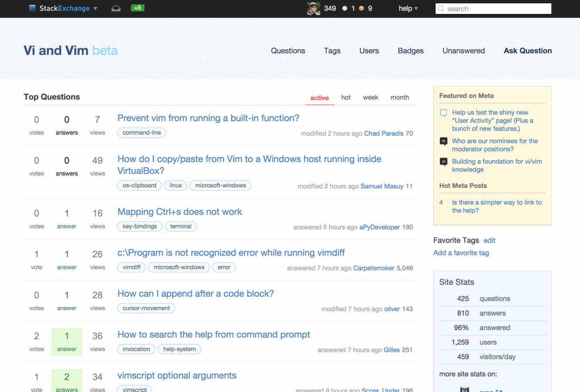Open user oliver profile

click(x=392, y=309)
